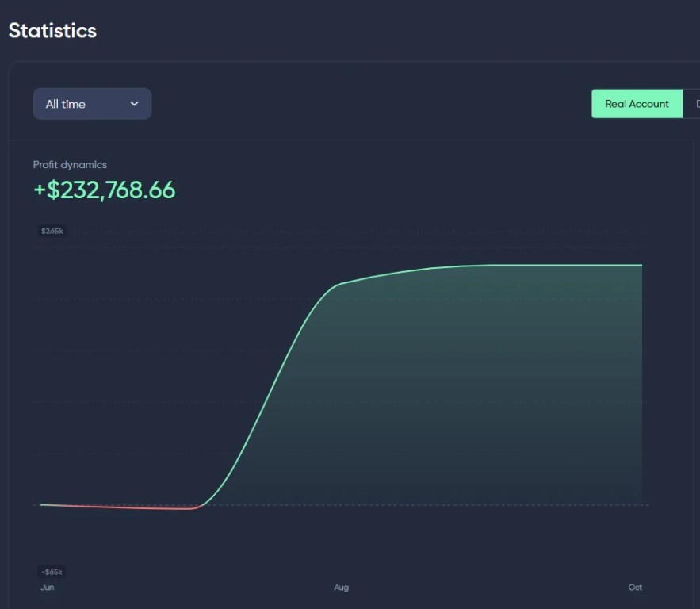Select the Real Account tab
This screenshot has height=609, width=700.
coord(637,104)
